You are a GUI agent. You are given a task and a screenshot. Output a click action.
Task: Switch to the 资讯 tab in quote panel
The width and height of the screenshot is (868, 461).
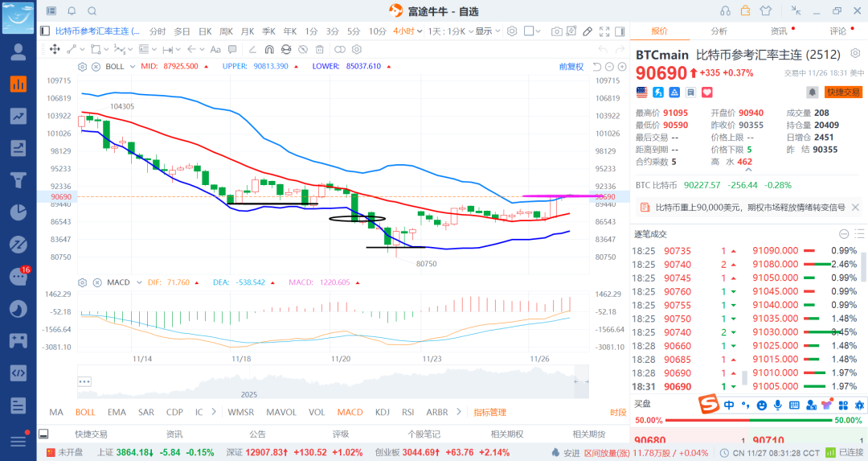tap(778, 31)
